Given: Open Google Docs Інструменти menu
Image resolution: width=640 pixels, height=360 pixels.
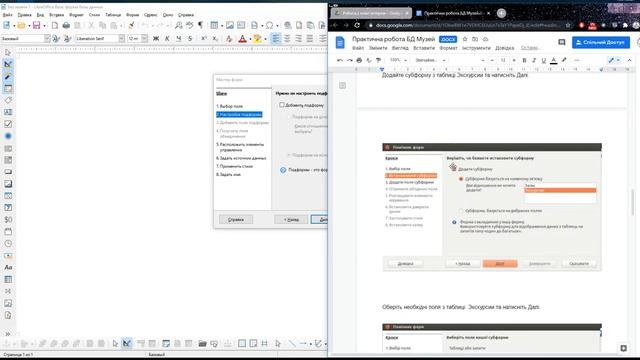Looking at the screenshot, I should point(476,48).
